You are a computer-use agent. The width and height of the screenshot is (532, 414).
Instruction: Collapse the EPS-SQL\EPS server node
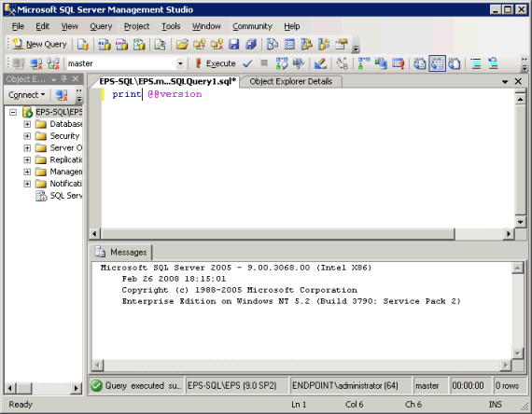tap(13, 112)
